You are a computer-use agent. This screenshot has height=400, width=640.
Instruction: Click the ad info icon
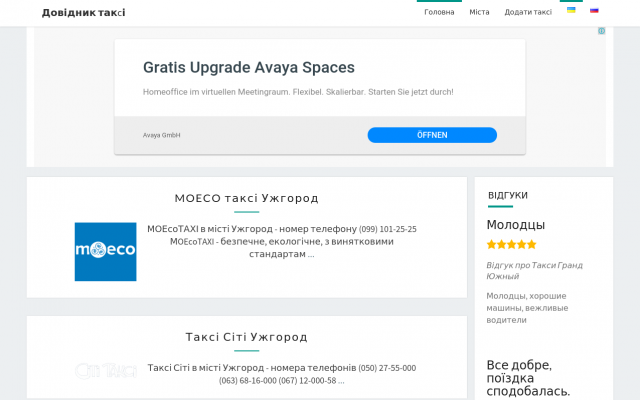tap(602, 31)
